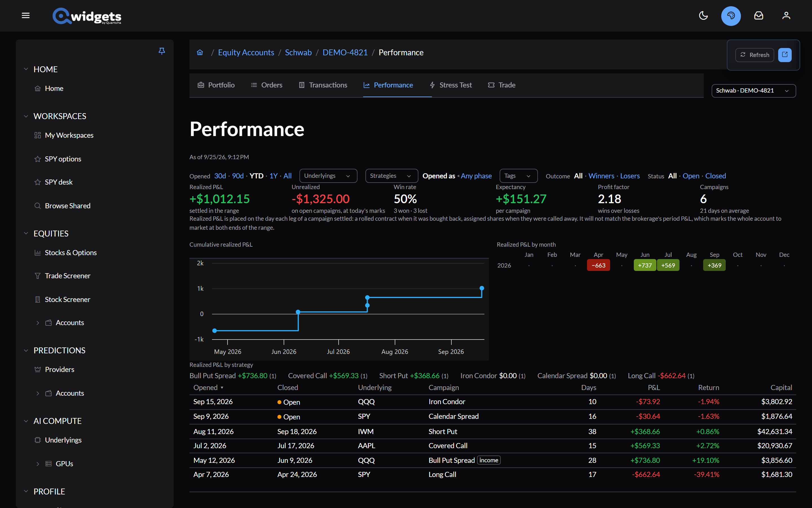Open the hamburger navigation menu
This screenshot has width=812, height=508.
pos(25,16)
